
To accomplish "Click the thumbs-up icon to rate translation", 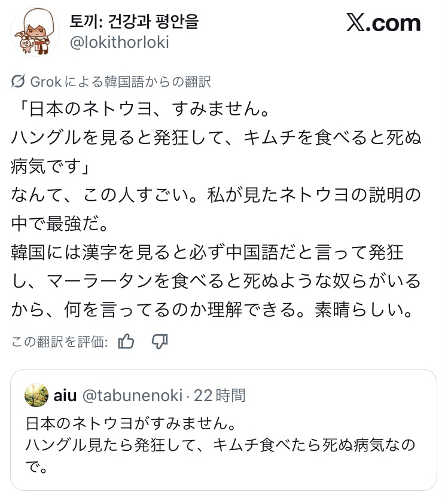I will (126, 341).
